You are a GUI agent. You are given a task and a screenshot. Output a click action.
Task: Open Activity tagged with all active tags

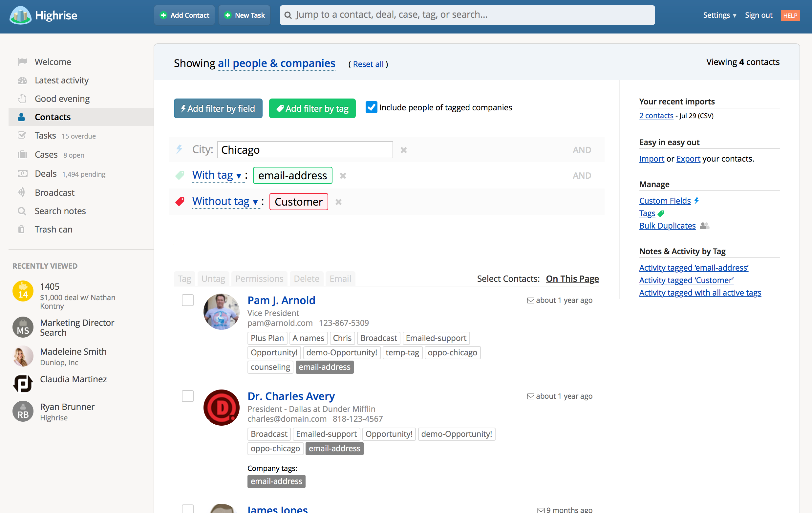pos(700,293)
